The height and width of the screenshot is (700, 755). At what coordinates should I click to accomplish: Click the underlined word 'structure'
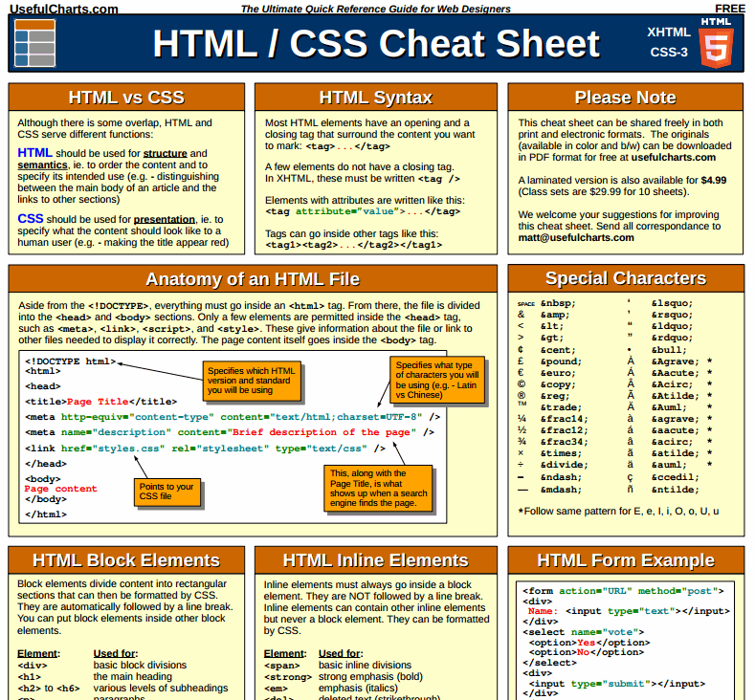(166, 153)
